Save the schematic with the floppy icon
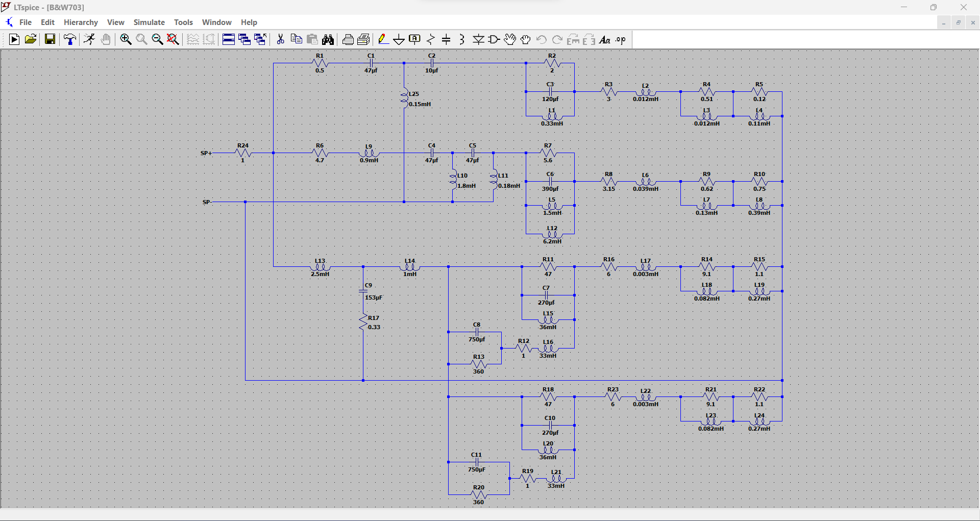The width and height of the screenshot is (980, 521). [50, 39]
